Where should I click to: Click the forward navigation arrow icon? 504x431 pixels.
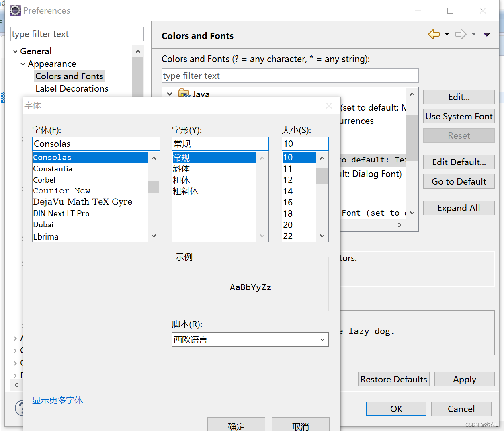(461, 34)
